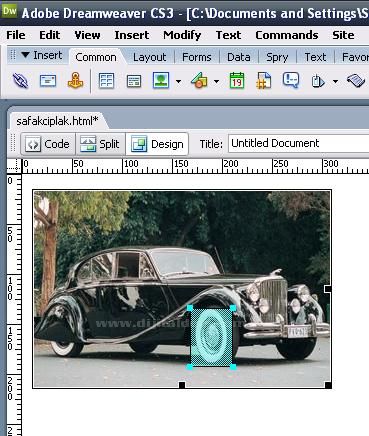Click the Insert Table icon
Image resolution: width=369 pixels, height=436 pixels.
107,81
